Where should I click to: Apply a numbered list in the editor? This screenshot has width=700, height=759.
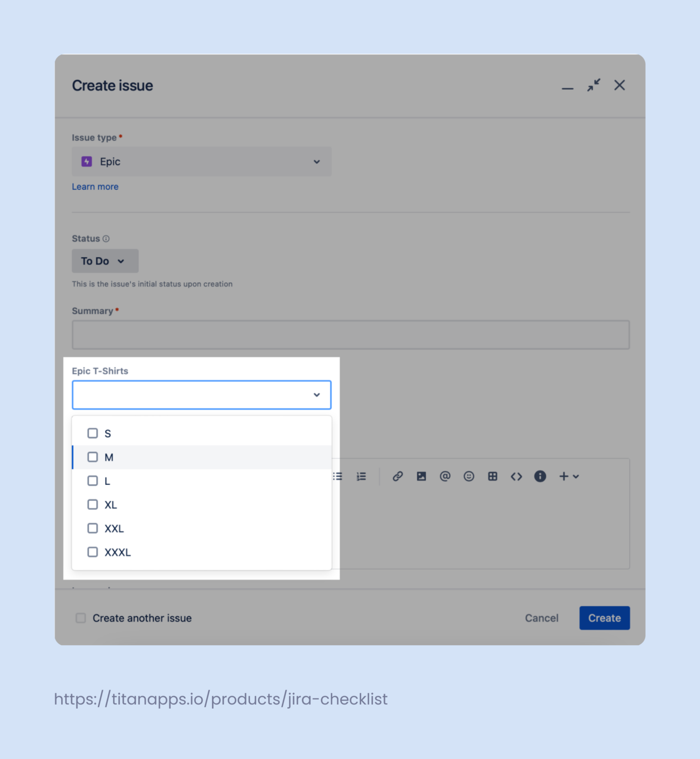coord(361,476)
